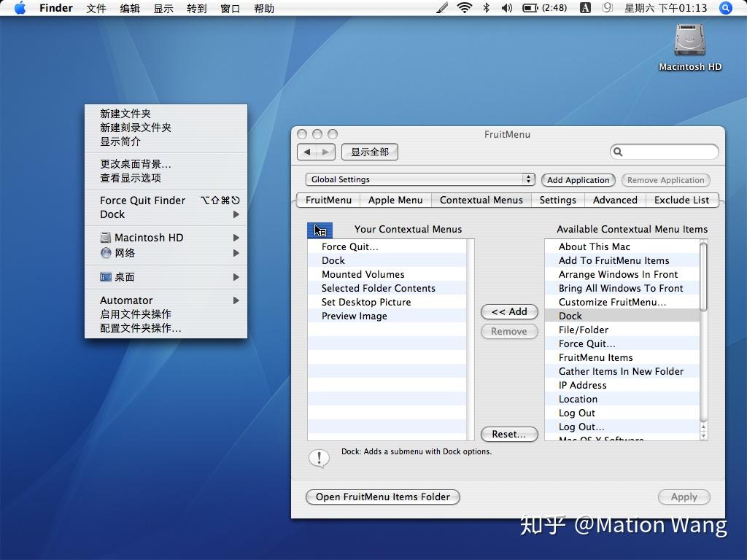The image size is (747, 560).
Task: Open the Global Settings dropdown
Action: [x=419, y=179]
